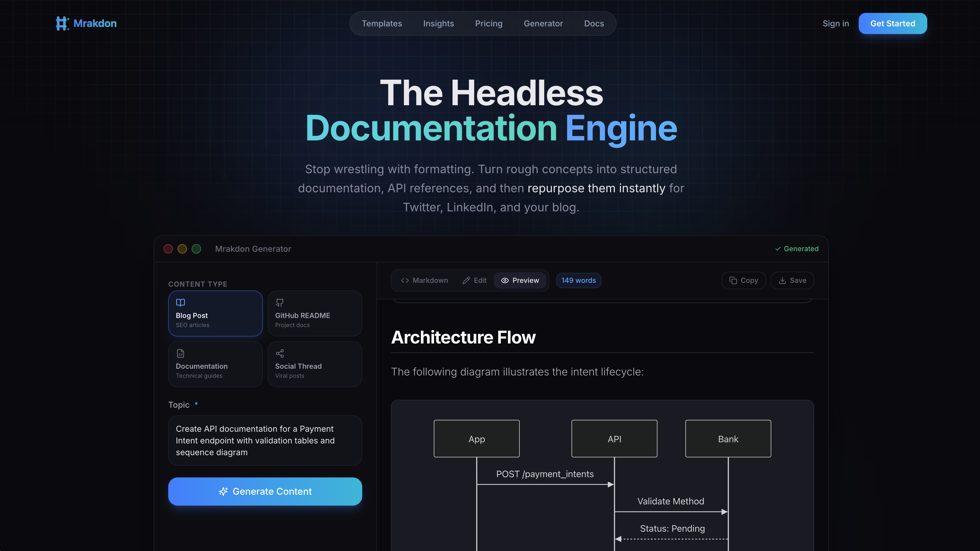Click the GitHub README cat icon
980x551 pixels.
[280, 302]
